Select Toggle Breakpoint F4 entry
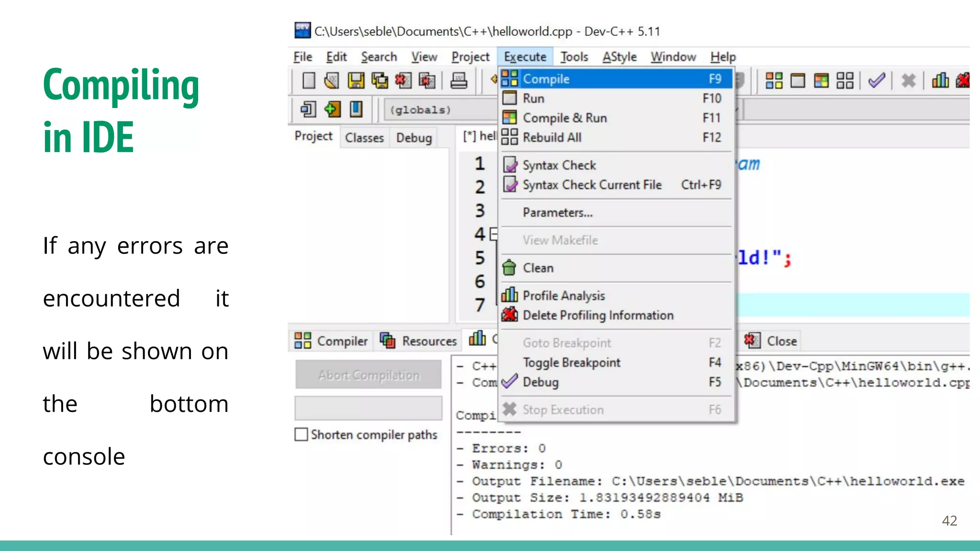Image resolution: width=980 pixels, height=551 pixels. point(616,363)
